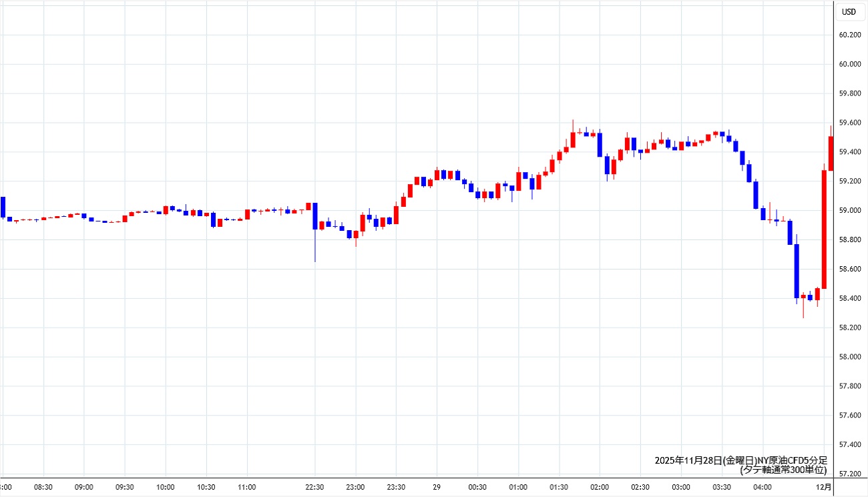Click the 12月 month marker on time axis
This screenshot has width=868, height=497.
pyautogui.click(x=825, y=487)
